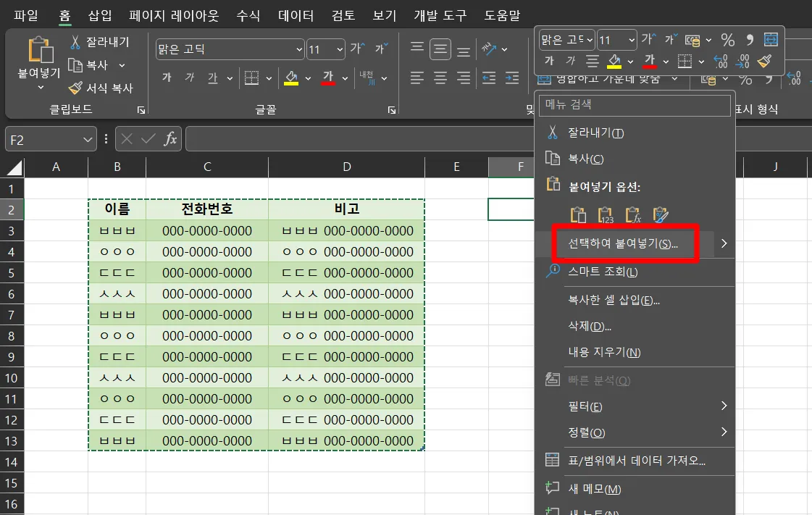Expand the Paste Special submenu arrow

click(x=724, y=243)
